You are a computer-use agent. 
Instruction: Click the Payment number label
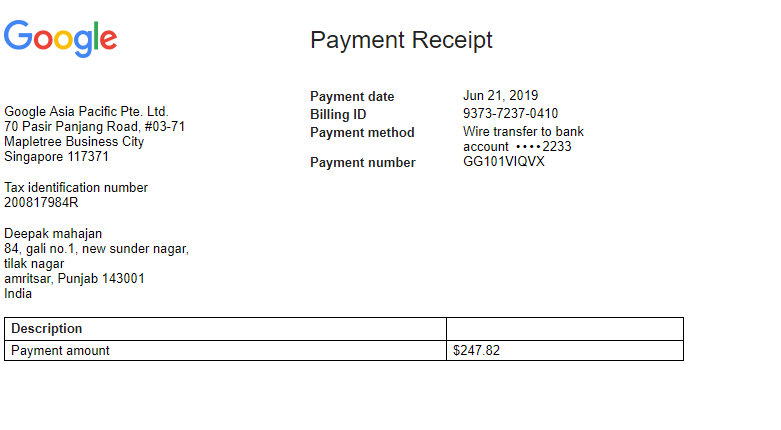point(362,163)
